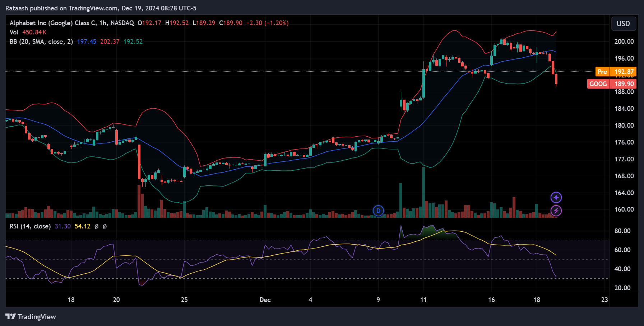Screen dimensions: 644x326
Task: Select the Pre-market price label 192.87
Action: (616, 72)
